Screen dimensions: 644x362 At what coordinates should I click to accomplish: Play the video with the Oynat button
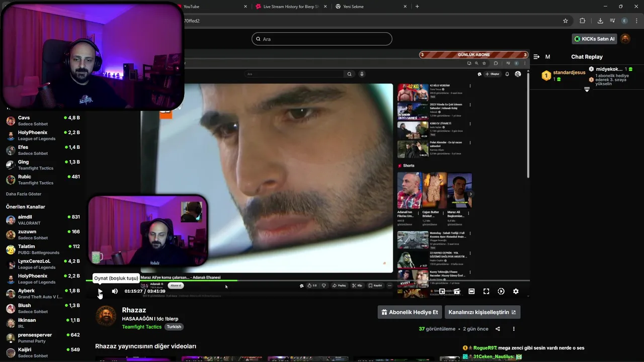point(100,291)
